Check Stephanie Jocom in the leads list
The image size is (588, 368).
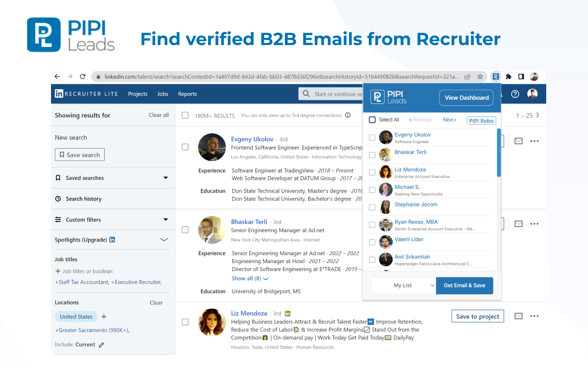pos(372,207)
